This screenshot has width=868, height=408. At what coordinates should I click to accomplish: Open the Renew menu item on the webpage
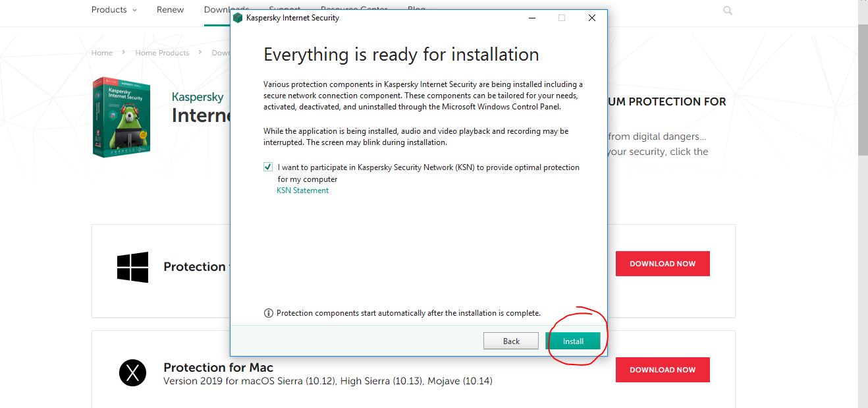click(x=170, y=10)
